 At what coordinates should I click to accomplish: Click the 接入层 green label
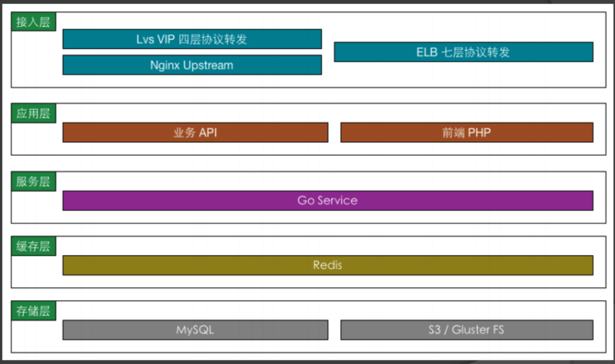[x=33, y=22]
